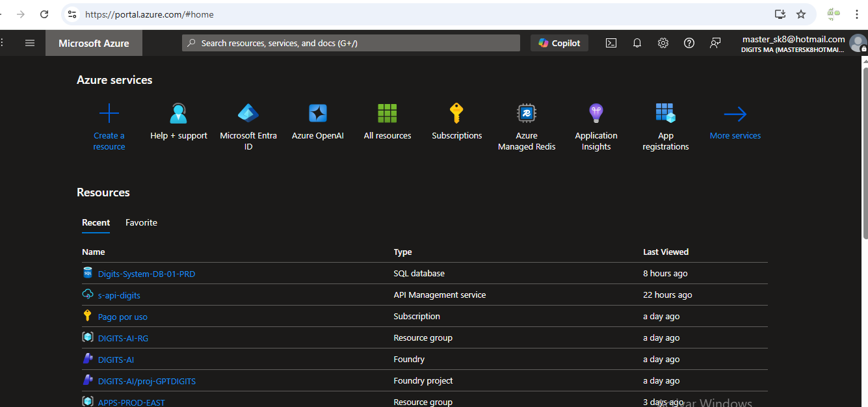868x407 pixels.
Task: Open Microsoft Entra ID service icon
Action: click(248, 114)
